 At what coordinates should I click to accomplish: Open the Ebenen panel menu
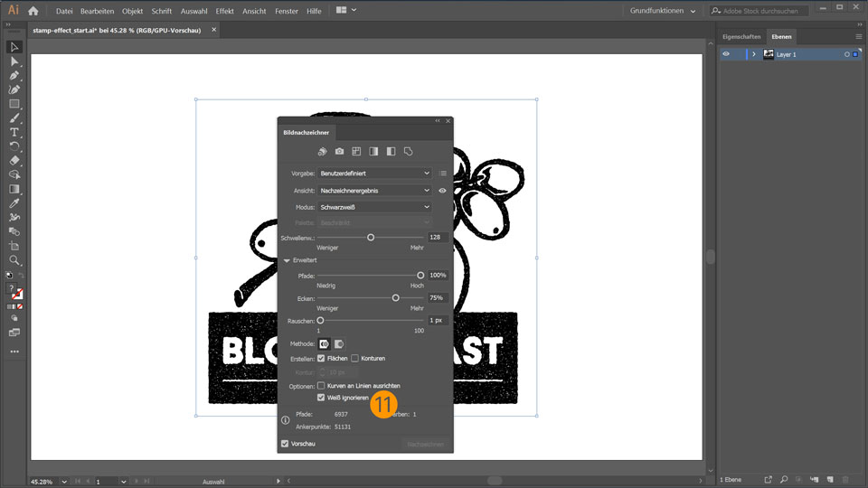[x=859, y=36]
